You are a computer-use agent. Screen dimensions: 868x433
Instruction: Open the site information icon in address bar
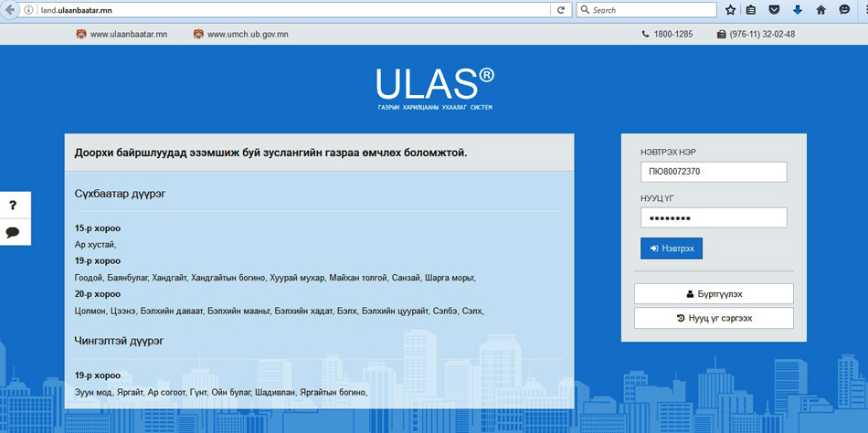(x=29, y=10)
